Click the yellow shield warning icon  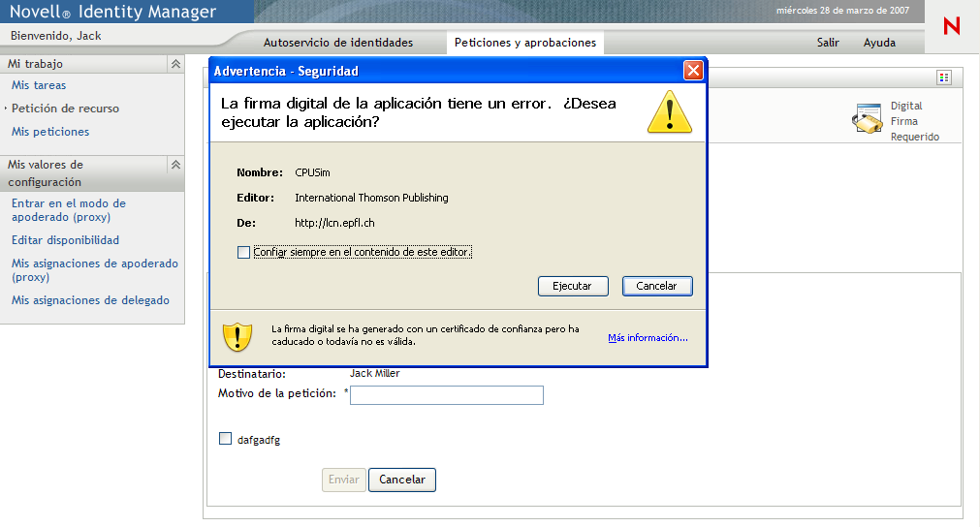click(x=237, y=337)
